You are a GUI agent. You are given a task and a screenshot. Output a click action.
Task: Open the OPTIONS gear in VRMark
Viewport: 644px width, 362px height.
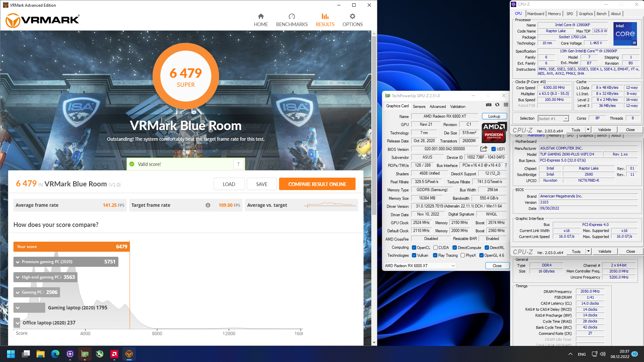point(352,16)
